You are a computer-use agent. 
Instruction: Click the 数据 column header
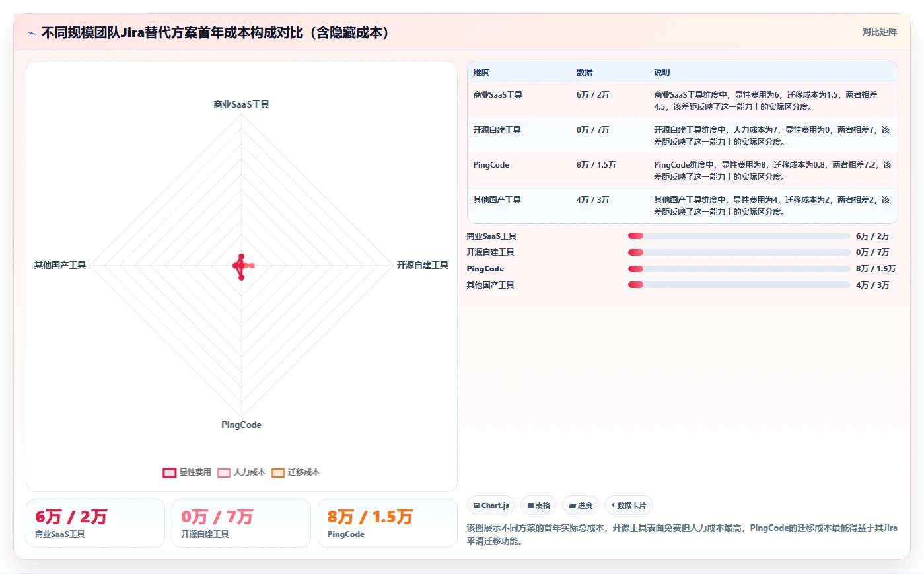pos(585,73)
